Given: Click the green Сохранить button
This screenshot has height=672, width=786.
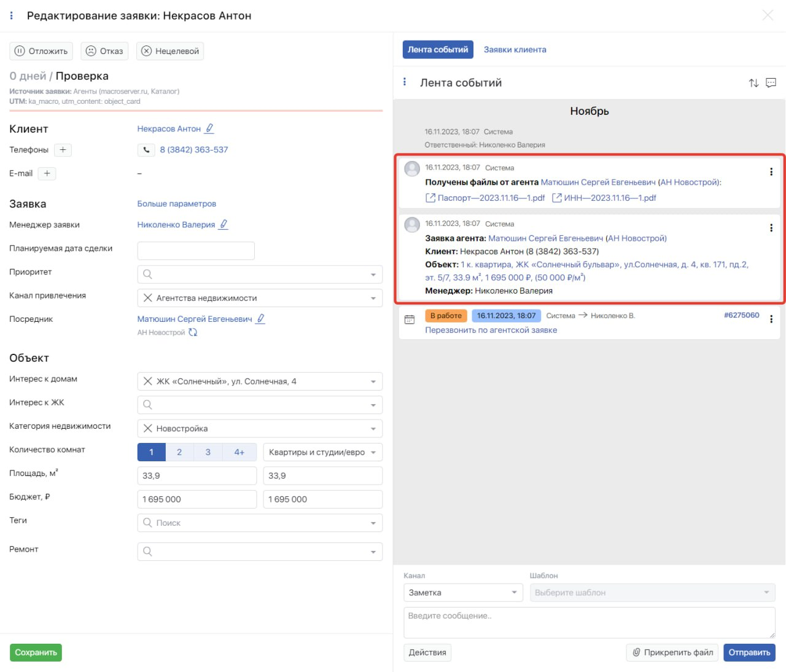Looking at the screenshot, I should 36,652.
